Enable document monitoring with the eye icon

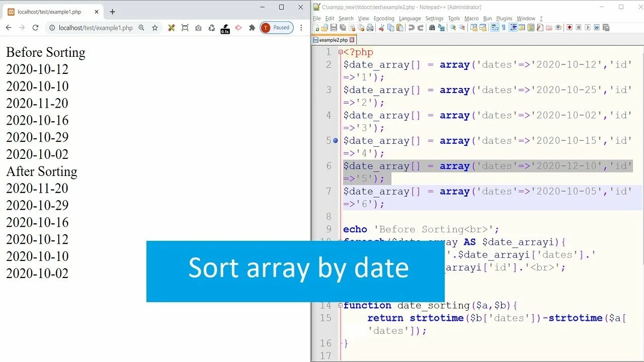coord(558,28)
